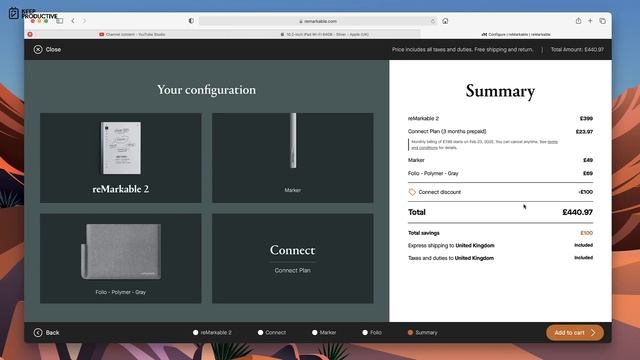This screenshot has width=640, height=360.
Task: Jump to reMarkable 2 step
Action: pos(212,333)
